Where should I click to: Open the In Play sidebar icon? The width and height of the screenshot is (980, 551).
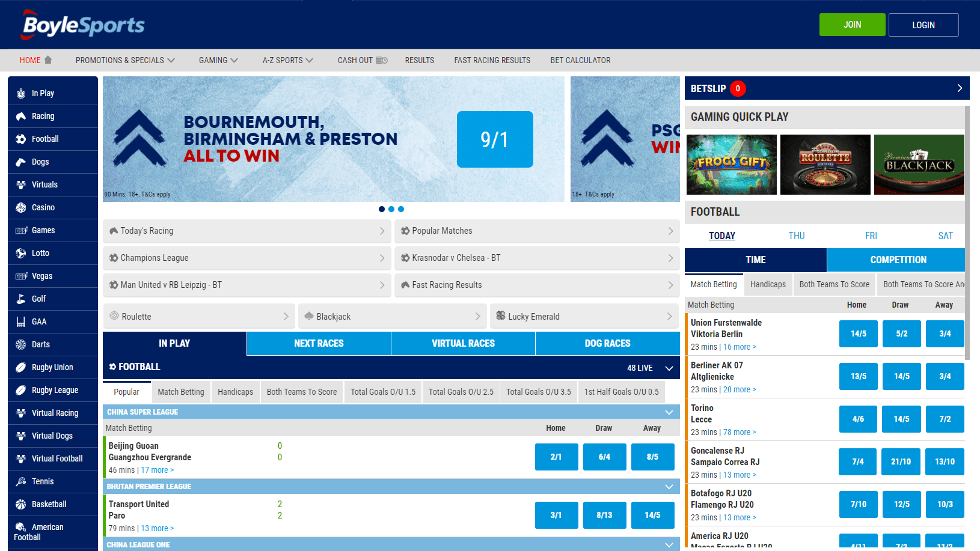[x=21, y=93]
